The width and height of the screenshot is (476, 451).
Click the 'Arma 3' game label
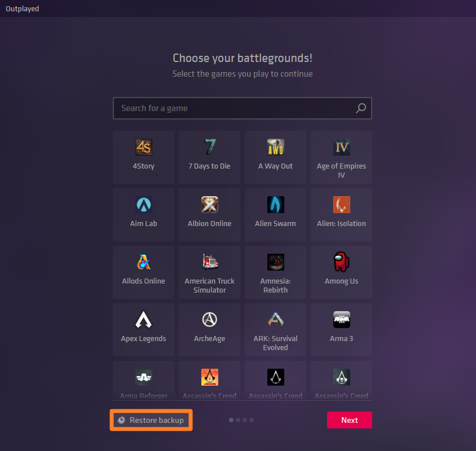[342, 339]
